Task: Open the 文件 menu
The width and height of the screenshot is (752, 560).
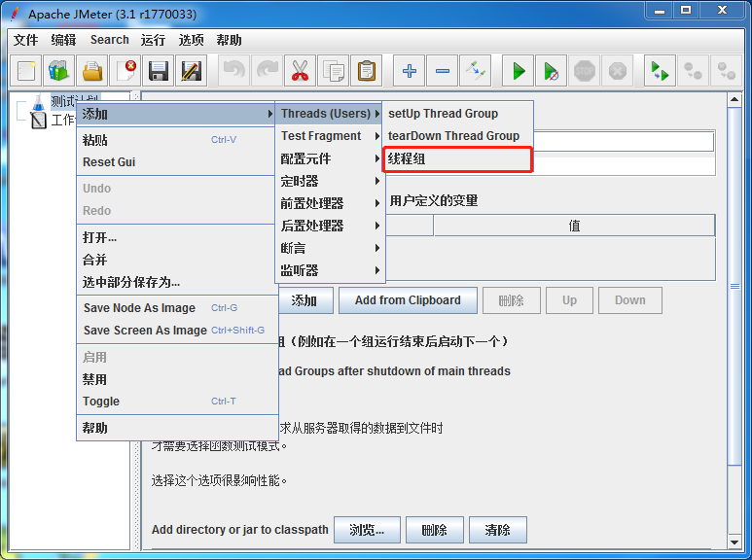Action: click(25, 40)
